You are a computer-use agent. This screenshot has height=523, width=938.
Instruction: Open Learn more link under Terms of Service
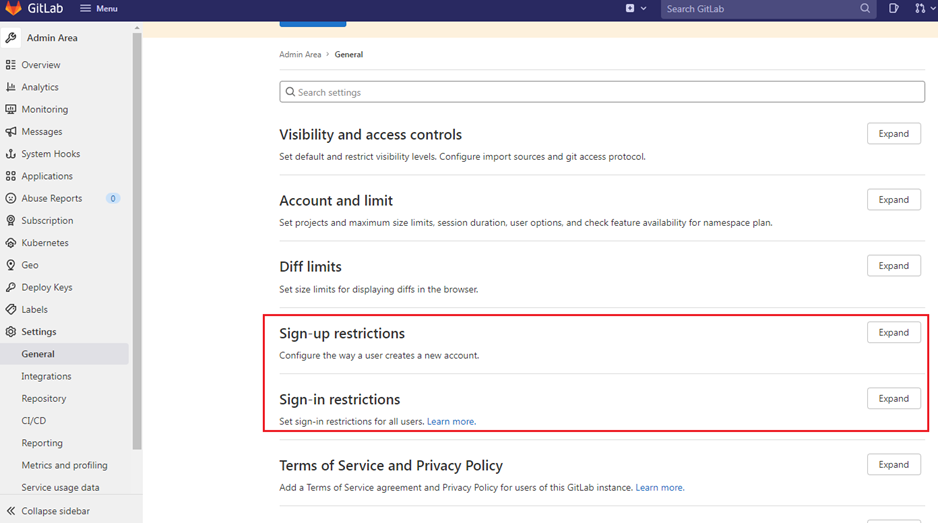(x=660, y=488)
